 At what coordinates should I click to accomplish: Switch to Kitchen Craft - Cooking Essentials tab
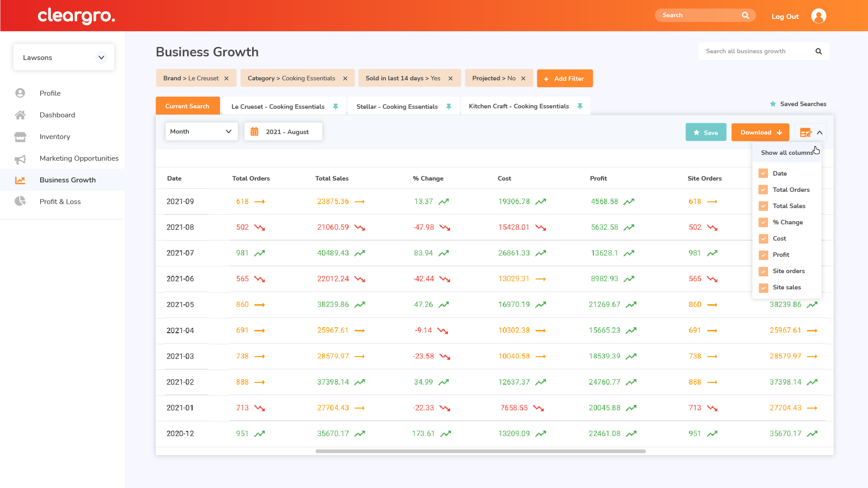pos(518,107)
